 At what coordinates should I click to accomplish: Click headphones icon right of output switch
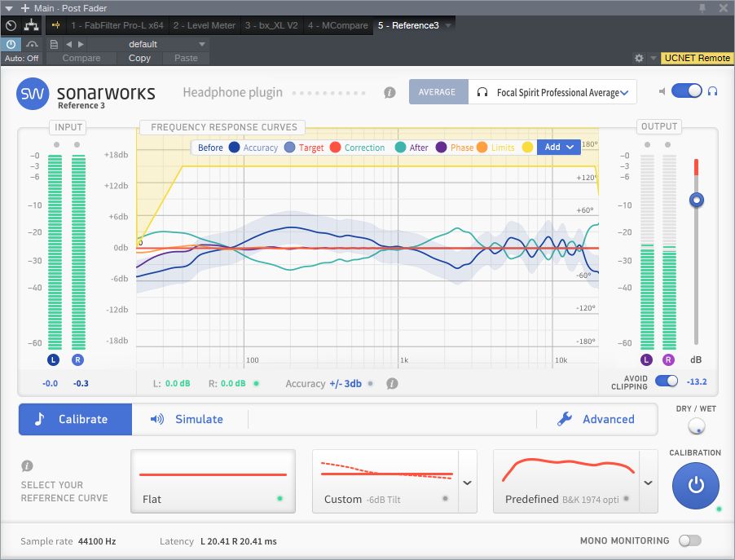tap(712, 91)
